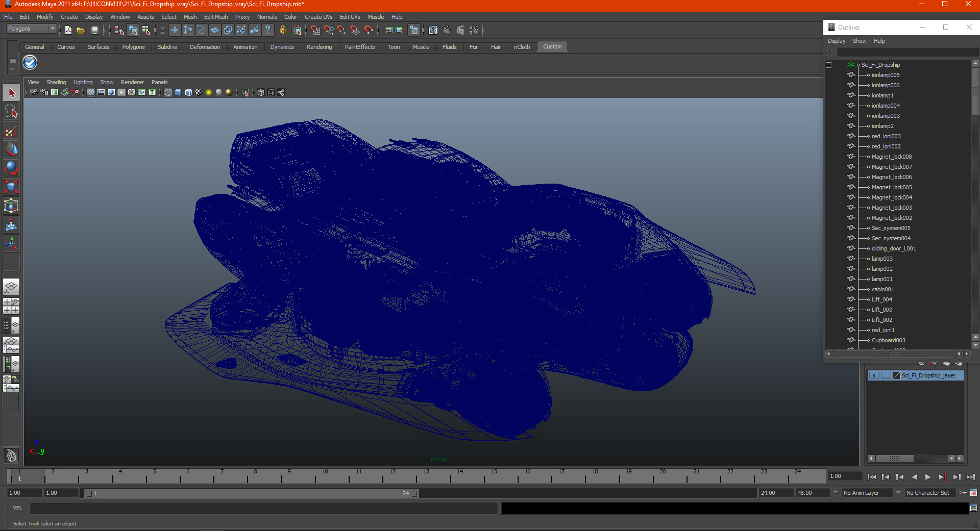This screenshot has height=531, width=980.
Task: Open animation preferences icon
Action: point(973,493)
